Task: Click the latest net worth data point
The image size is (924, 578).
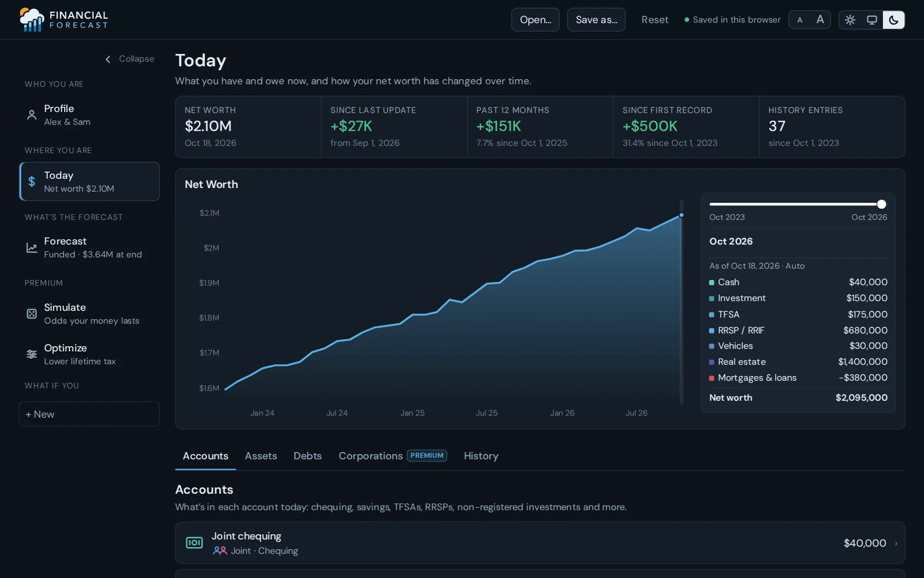Action: click(x=681, y=215)
